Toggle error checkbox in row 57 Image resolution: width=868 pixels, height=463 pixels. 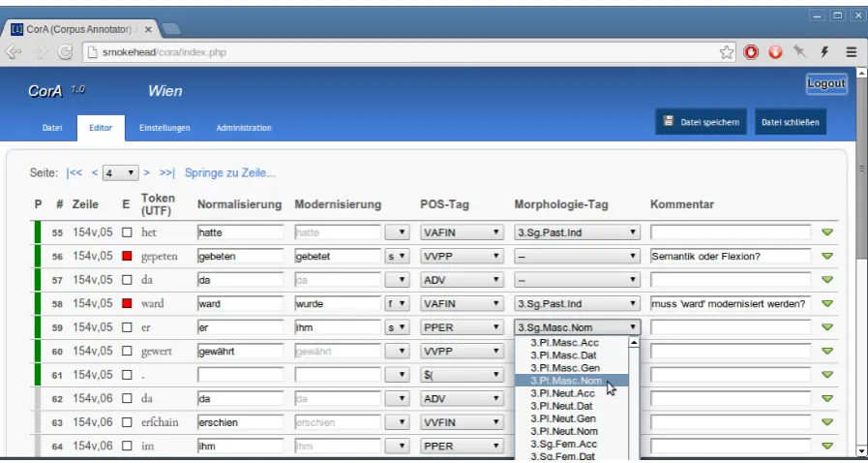tap(128, 280)
